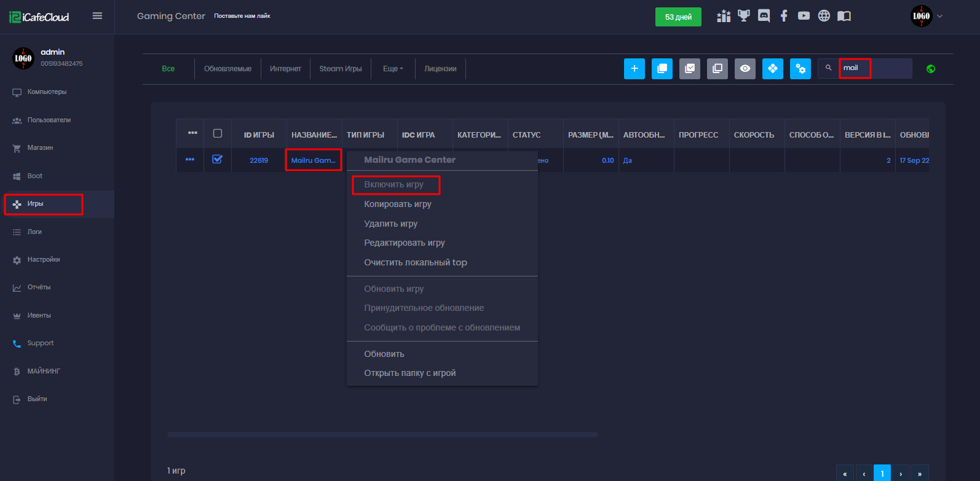Click the last page » button
Viewport: 980px width, 481px height.
coord(920,473)
